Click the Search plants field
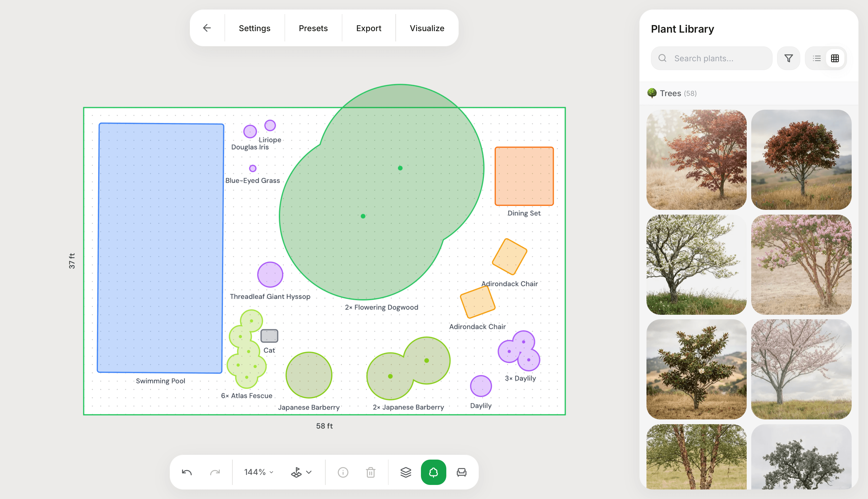 711,58
